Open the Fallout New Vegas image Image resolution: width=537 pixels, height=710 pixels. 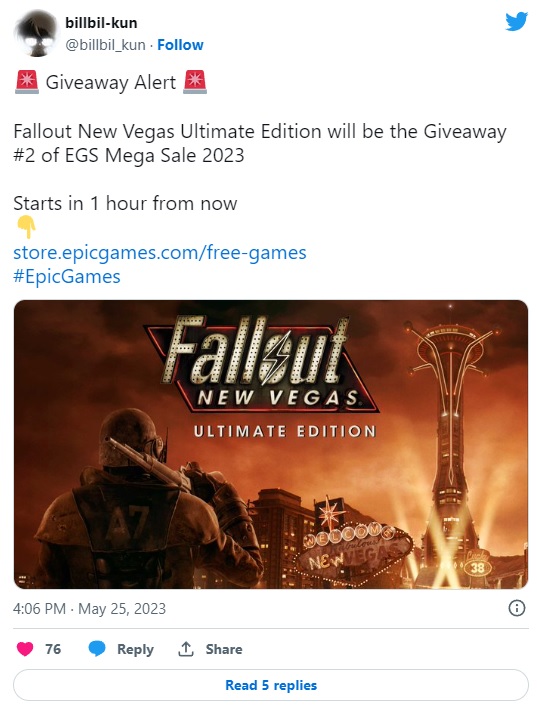(271, 444)
